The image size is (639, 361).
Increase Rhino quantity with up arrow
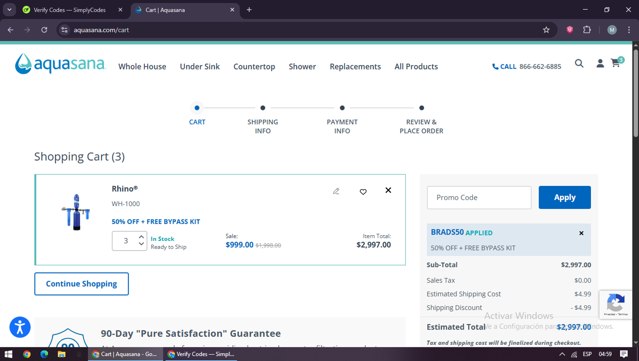point(141,237)
